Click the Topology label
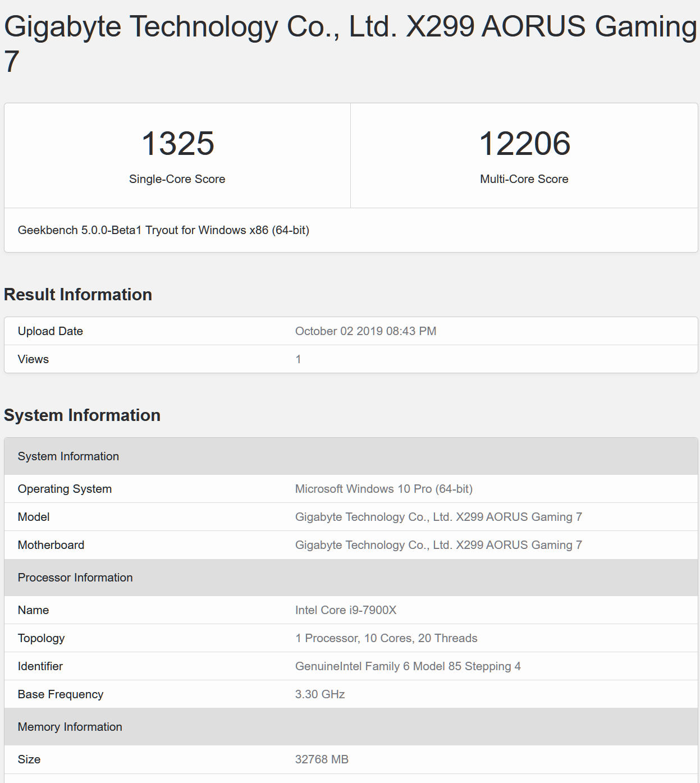 pyautogui.click(x=41, y=638)
